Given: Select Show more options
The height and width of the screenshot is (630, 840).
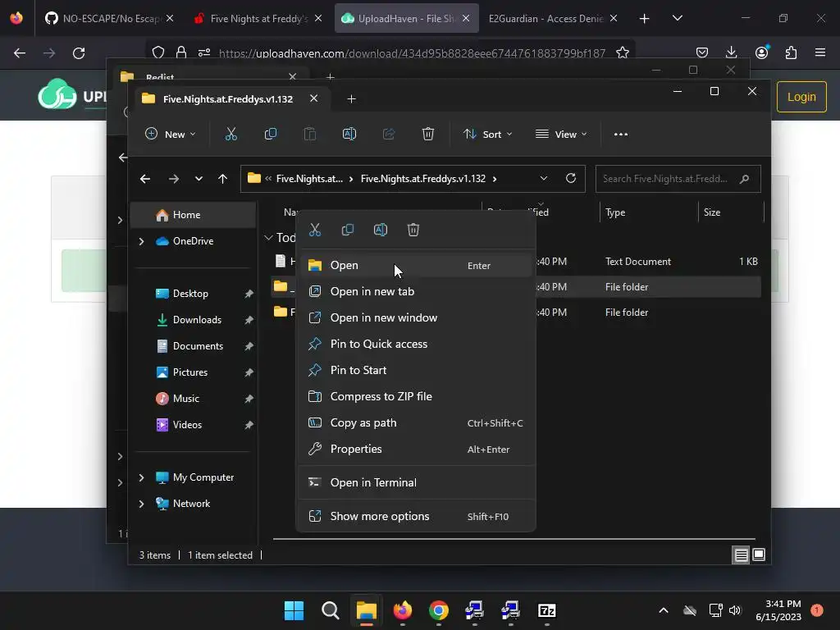Looking at the screenshot, I should pyautogui.click(x=416, y=517).
